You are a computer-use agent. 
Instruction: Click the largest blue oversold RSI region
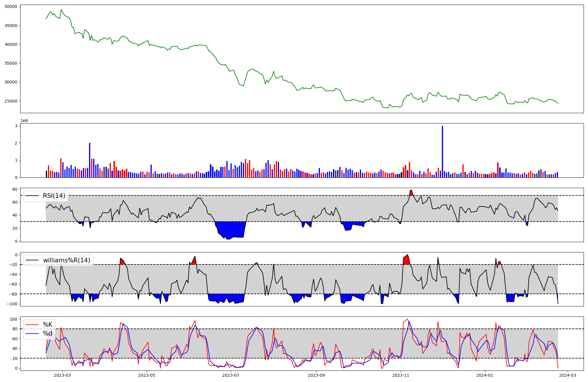[231, 229]
